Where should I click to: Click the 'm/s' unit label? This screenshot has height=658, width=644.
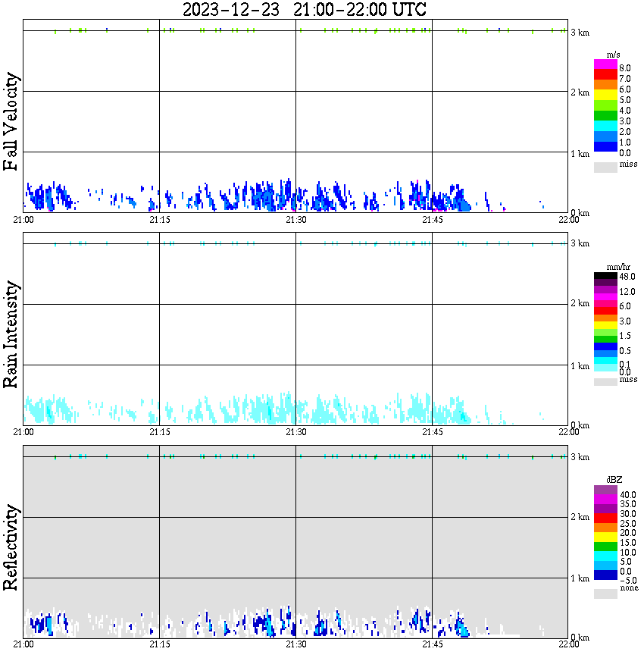(x=613, y=55)
